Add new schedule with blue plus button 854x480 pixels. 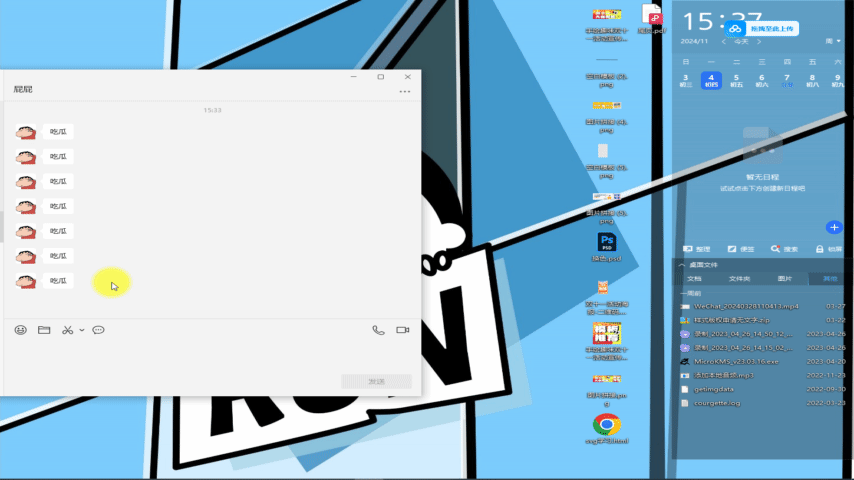[834, 227]
